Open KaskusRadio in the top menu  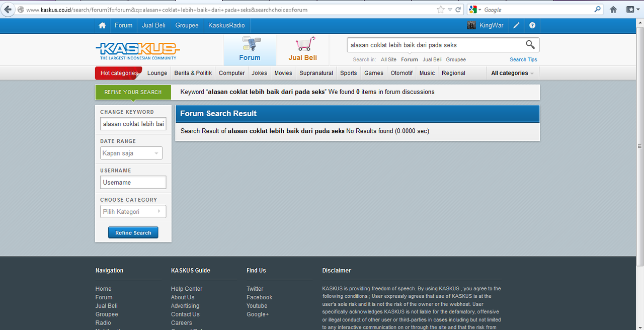[226, 25]
